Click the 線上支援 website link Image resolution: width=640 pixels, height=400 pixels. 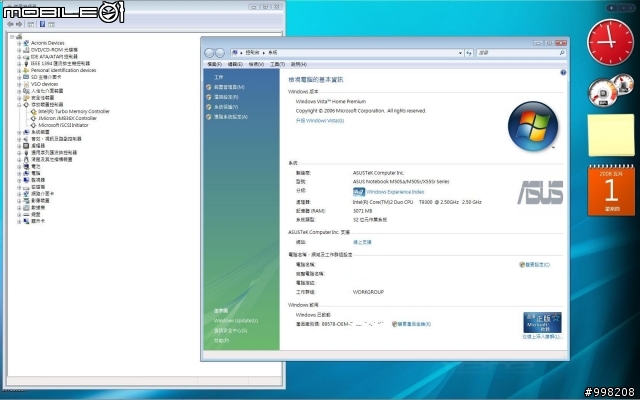click(x=362, y=242)
